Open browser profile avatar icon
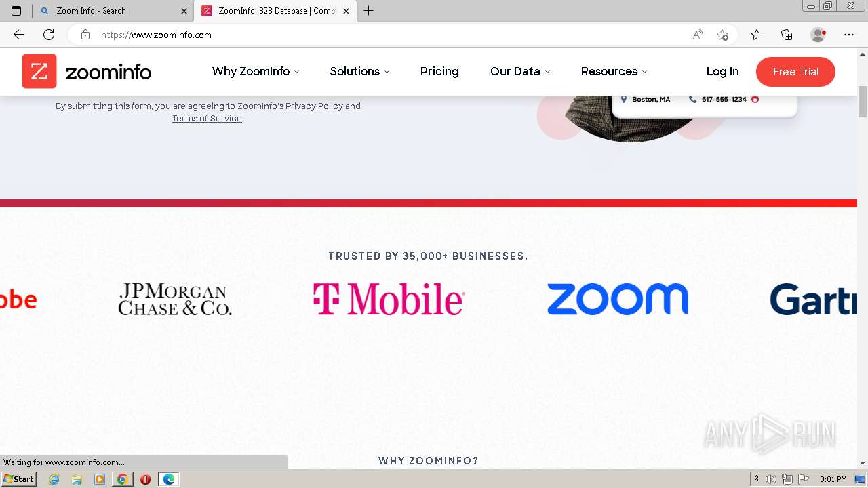Viewport: 868px width, 488px height. [818, 35]
